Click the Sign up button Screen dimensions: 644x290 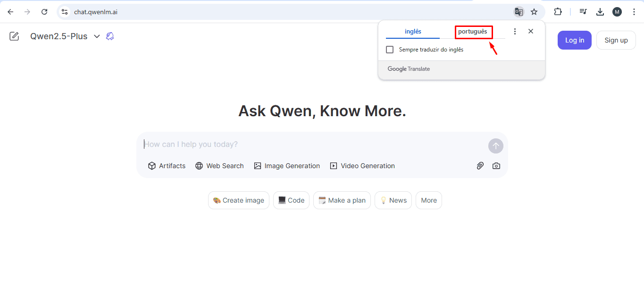click(x=616, y=40)
